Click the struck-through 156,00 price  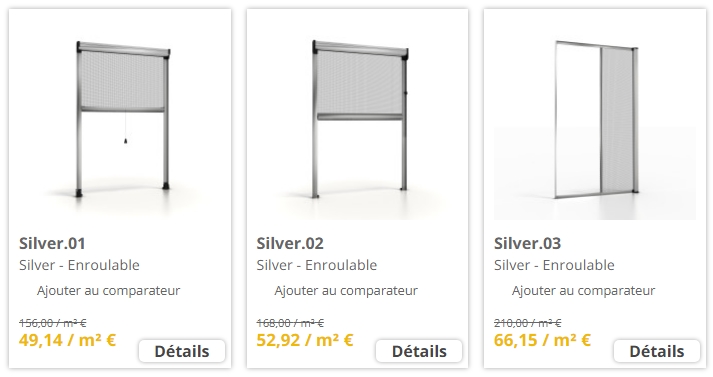pos(53,323)
